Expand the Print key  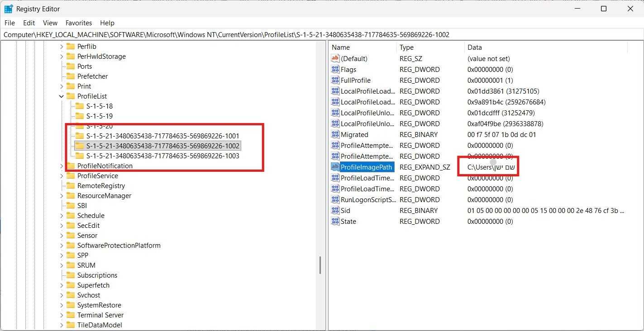(62, 86)
